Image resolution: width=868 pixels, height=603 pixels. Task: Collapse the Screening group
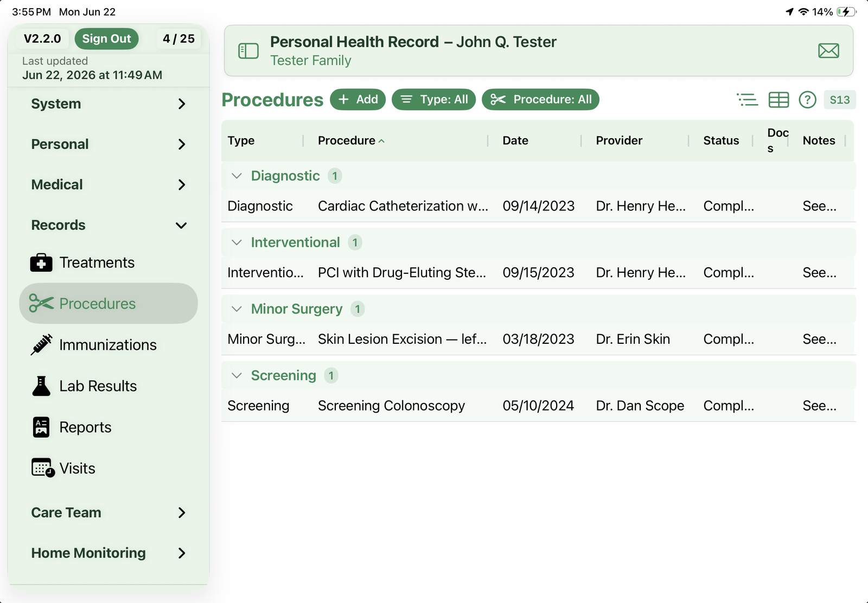237,375
